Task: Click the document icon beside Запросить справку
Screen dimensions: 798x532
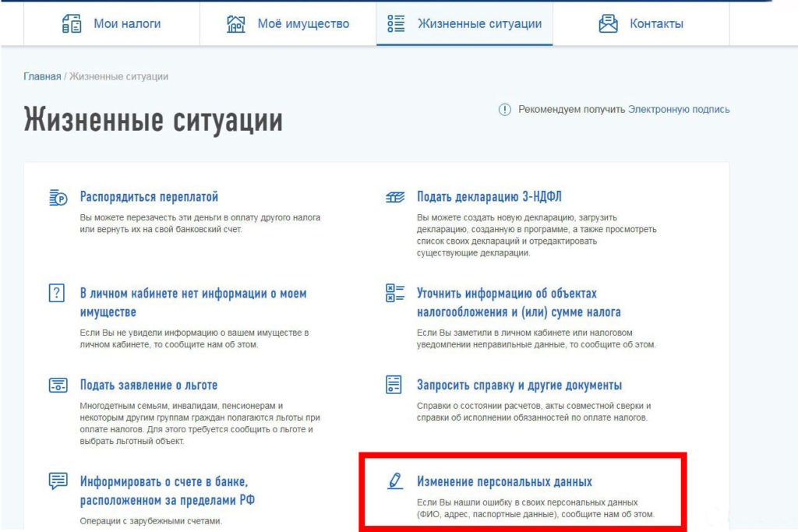Action: coord(394,385)
